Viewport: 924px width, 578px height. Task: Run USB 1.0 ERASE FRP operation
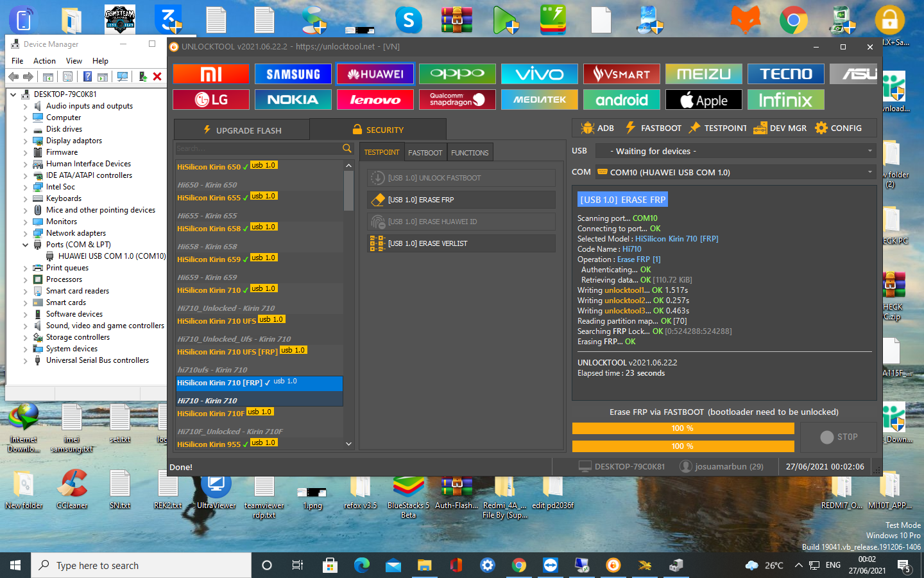tap(461, 200)
